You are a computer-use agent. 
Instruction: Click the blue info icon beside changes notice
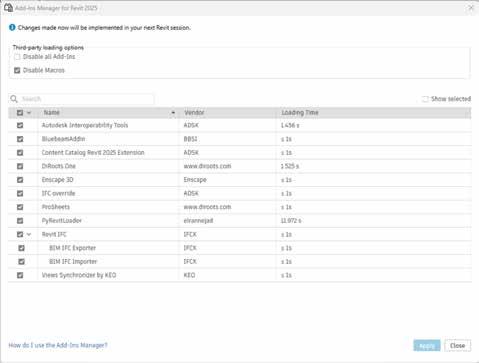[12, 27]
